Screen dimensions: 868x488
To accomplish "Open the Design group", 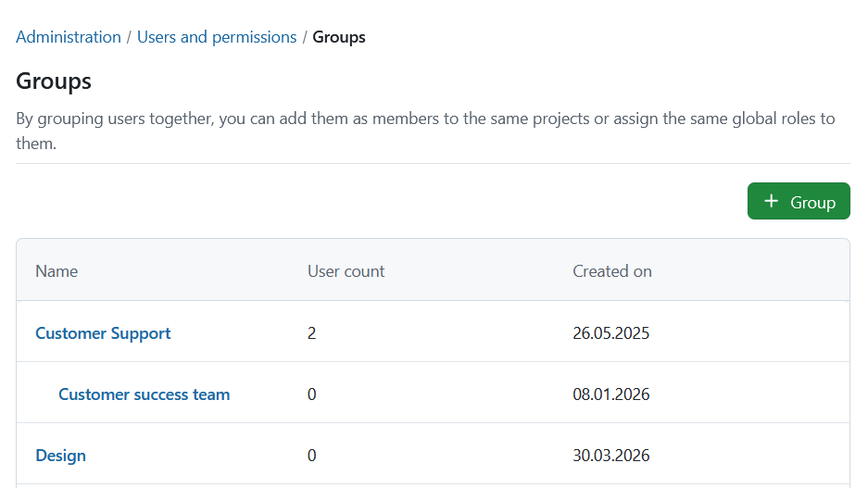I will click(x=61, y=456).
